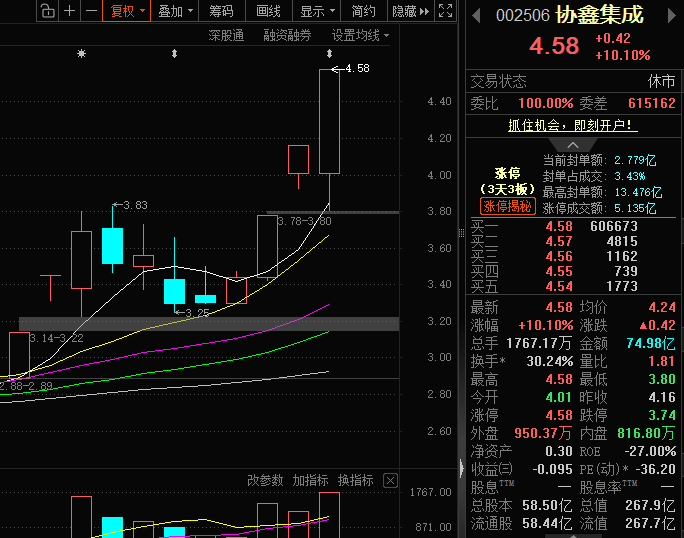Close the volume indicator panel

tap(390, 481)
